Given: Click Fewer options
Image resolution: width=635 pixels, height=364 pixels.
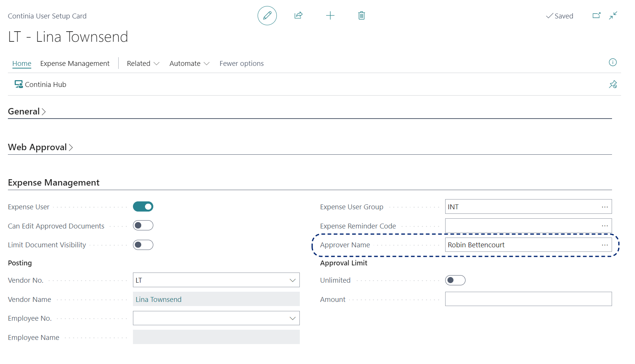Looking at the screenshot, I should click(241, 64).
